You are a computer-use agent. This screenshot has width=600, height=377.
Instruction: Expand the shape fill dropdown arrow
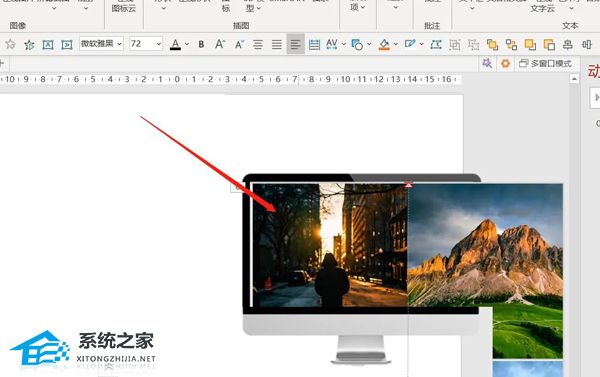(396, 44)
